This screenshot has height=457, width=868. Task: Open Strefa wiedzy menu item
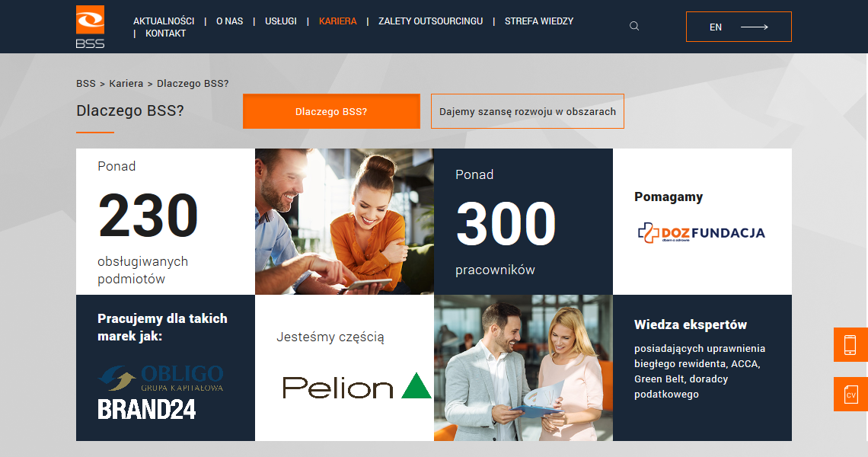[539, 21]
